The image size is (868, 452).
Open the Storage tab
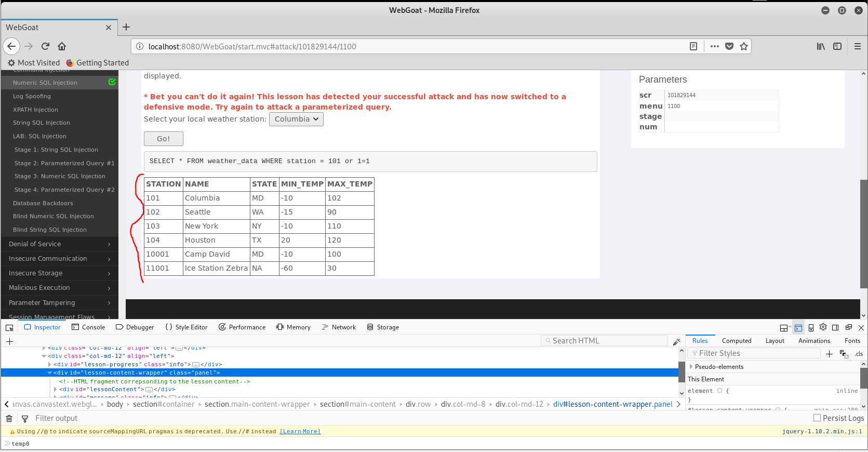[383, 327]
